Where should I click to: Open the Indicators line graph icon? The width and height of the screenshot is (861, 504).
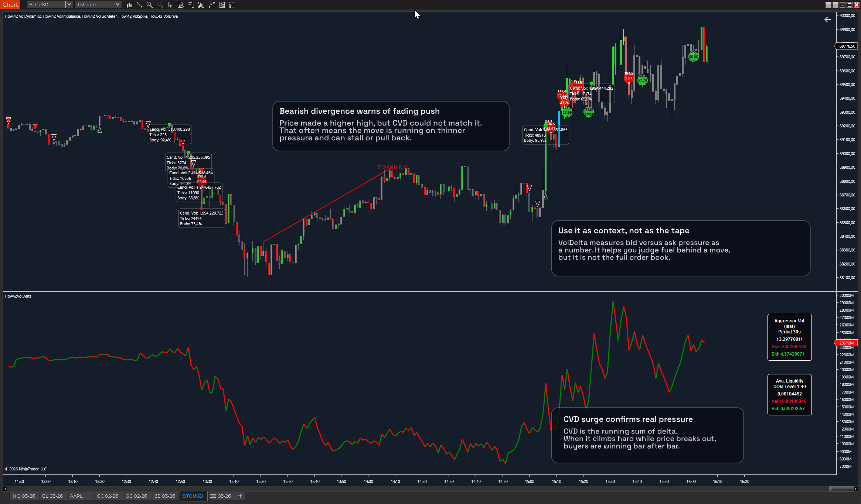tap(212, 5)
